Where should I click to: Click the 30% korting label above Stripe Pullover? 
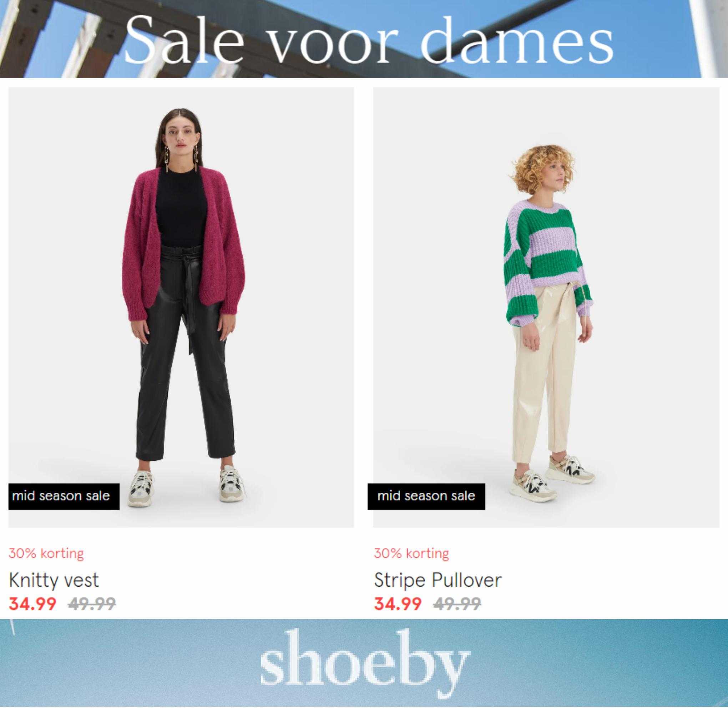point(411,553)
